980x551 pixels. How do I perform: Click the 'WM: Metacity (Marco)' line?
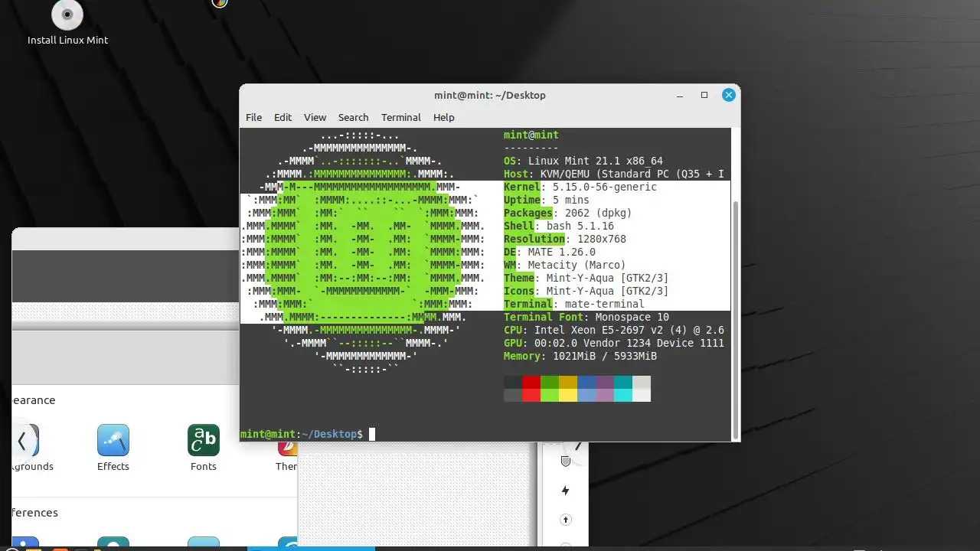pos(565,265)
